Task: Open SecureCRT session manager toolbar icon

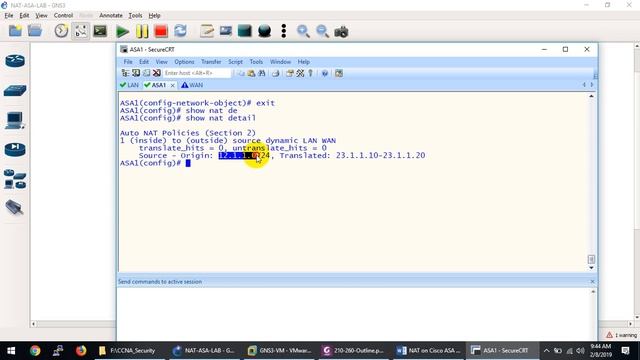Action: coord(125,73)
